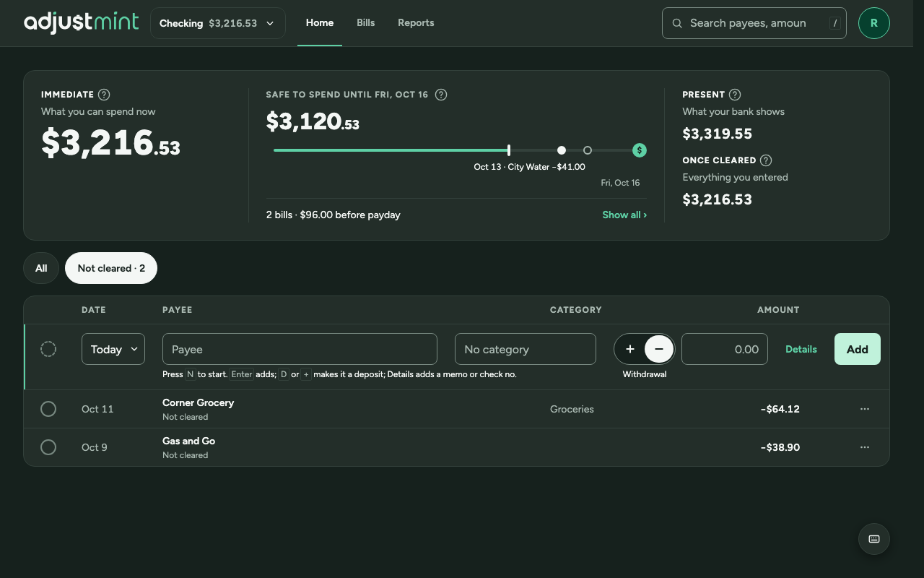Mark Corner Grocery transaction as cleared
This screenshot has height=578, width=924.
[x=48, y=409]
